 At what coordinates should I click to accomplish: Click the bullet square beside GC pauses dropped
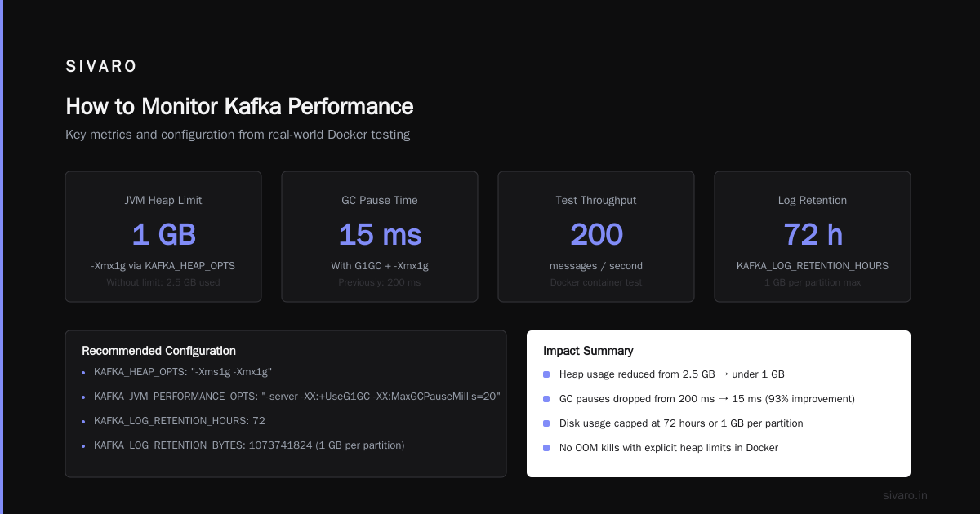546,399
